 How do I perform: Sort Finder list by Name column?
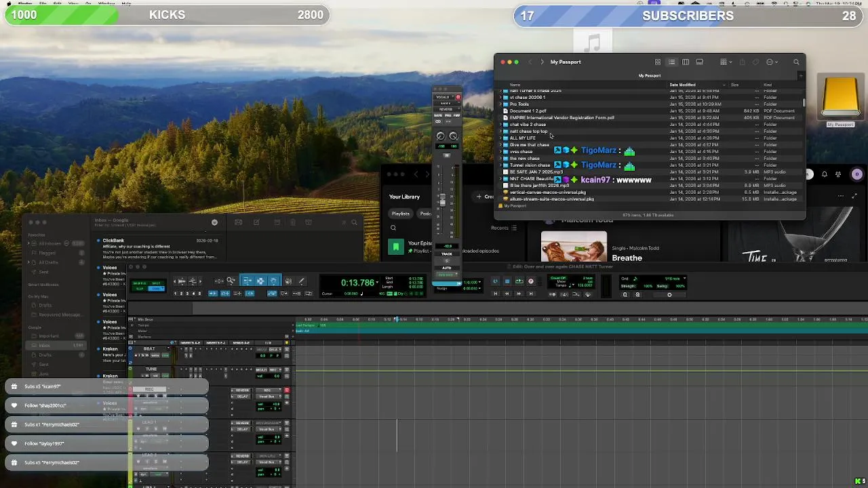(515, 85)
